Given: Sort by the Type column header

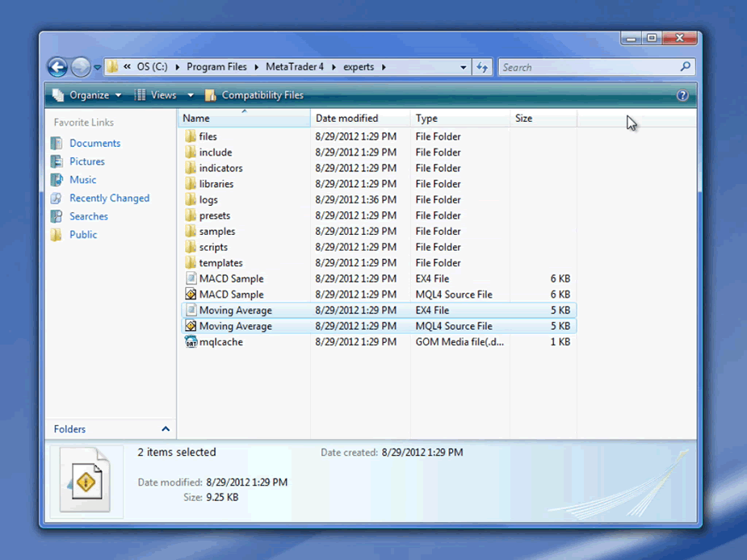Looking at the screenshot, I should coord(460,118).
